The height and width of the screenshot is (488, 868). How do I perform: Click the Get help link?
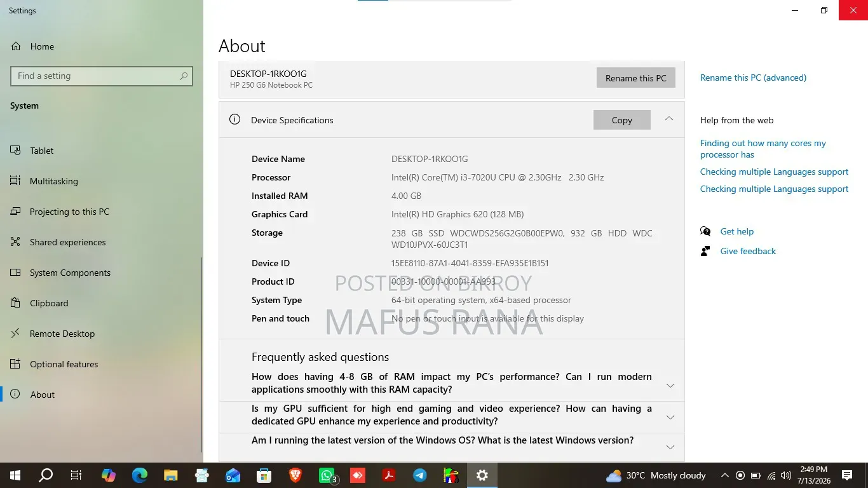(x=737, y=231)
